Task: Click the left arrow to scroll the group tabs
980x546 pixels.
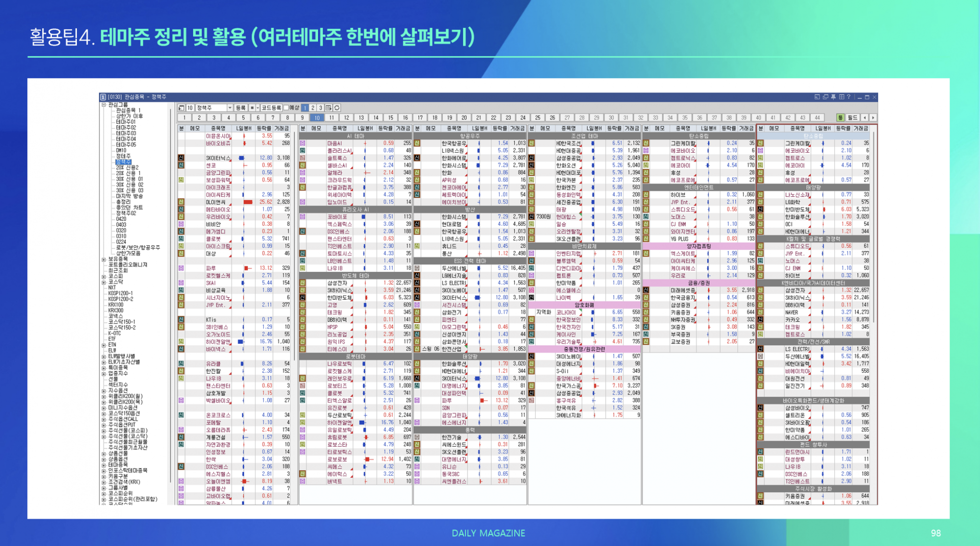Action: pyautogui.click(x=865, y=118)
